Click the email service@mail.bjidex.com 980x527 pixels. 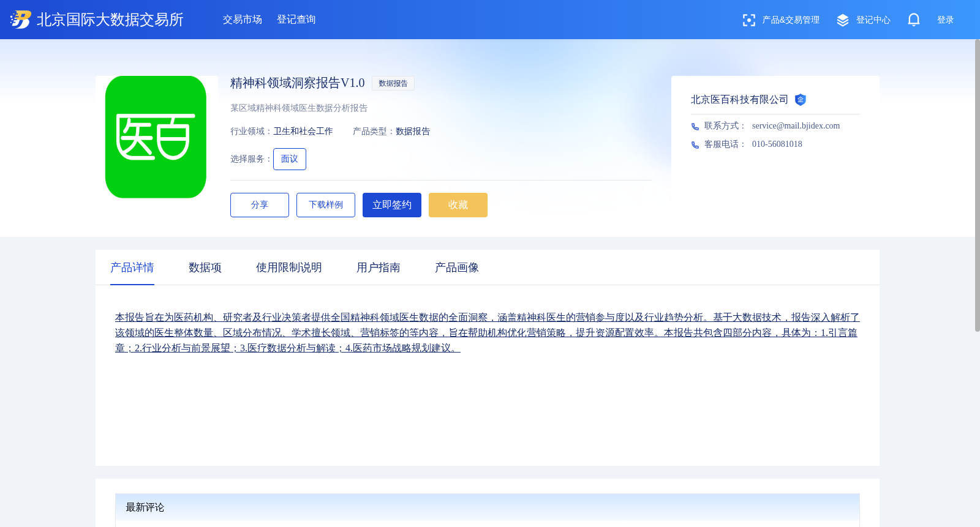pyautogui.click(x=796, y=126)
